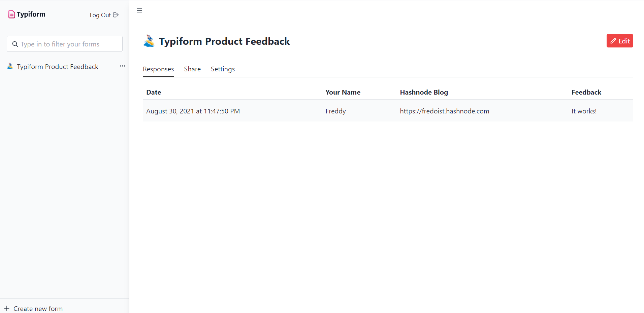Click the Freddy name cell
Viewport: 644px width, 313px height.
[x=335, y=111]
